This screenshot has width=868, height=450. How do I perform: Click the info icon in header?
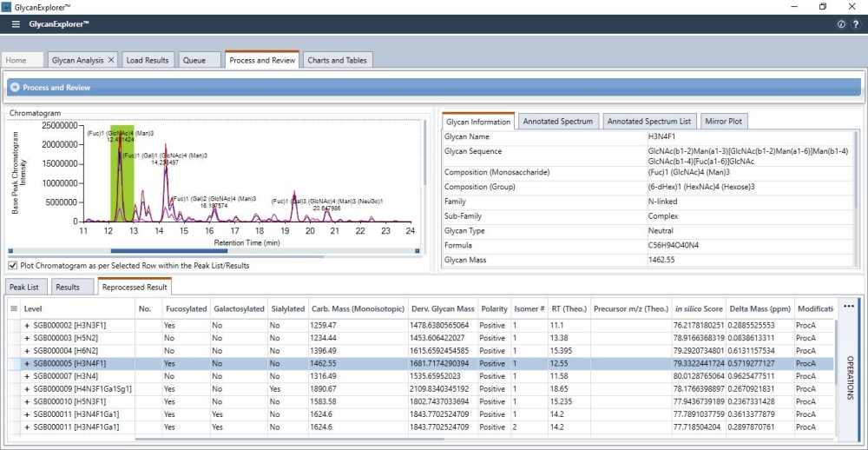841,24
